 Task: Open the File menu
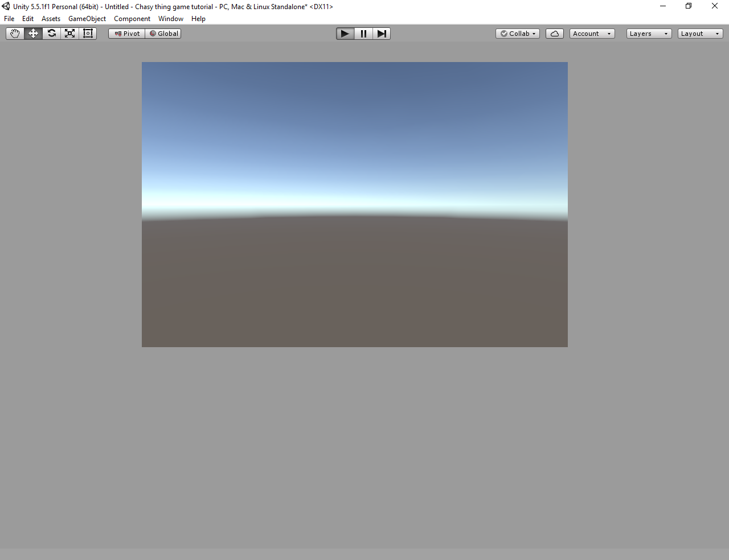pyautogui.click(x=9, y=19)
